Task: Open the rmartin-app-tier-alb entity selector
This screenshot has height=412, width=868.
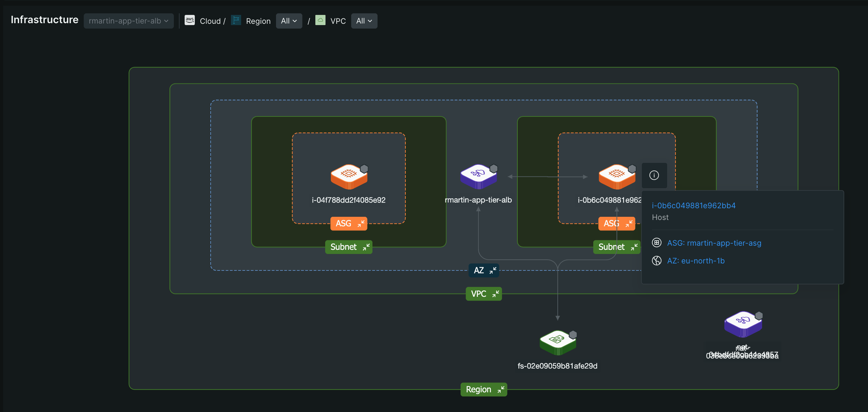Action: pos(129,21)
